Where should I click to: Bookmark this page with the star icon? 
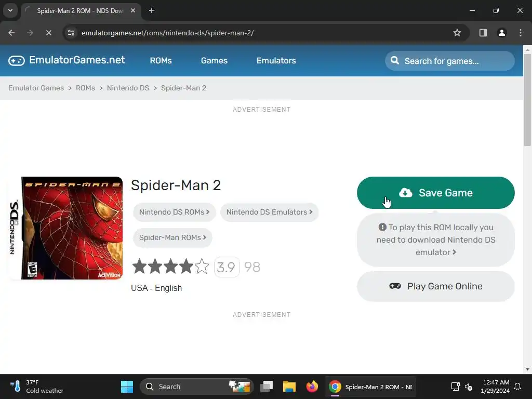[457, 33]
